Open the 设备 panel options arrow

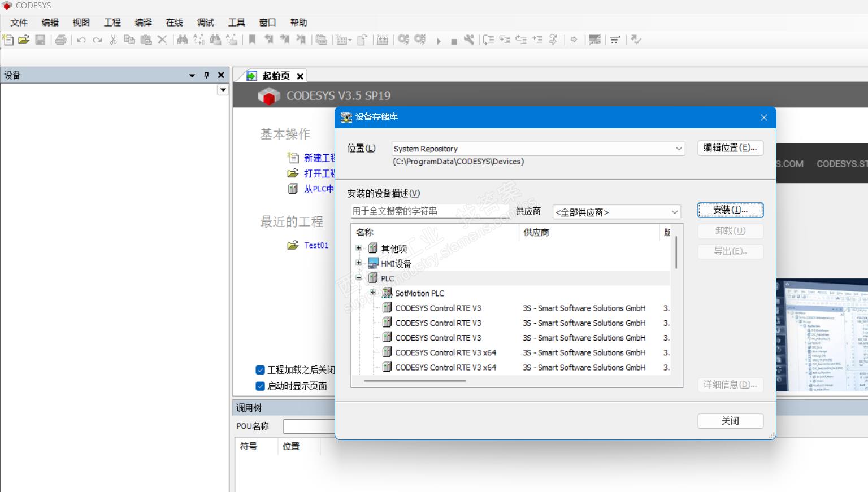click(x=192, y=75)
